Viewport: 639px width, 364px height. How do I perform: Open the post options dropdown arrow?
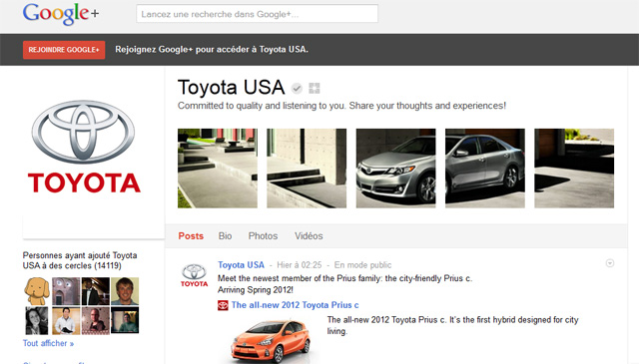tap(610, 263)
